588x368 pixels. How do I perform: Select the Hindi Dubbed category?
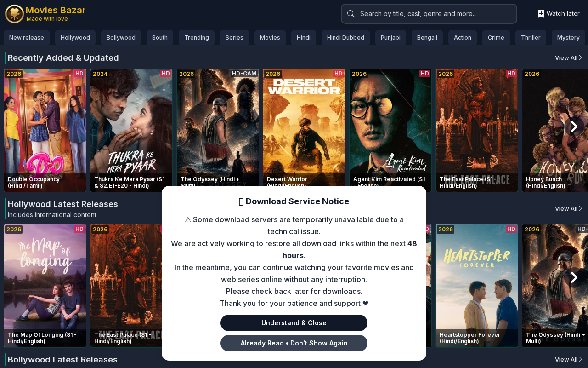pos(345,38)
